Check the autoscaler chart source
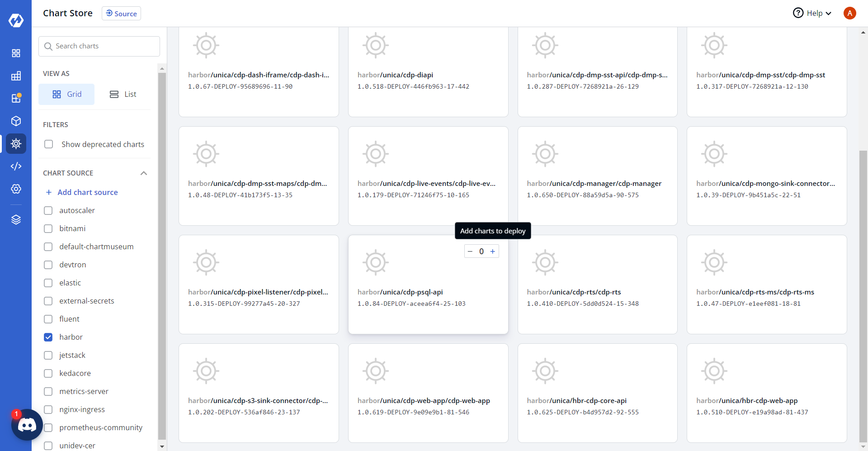Viewport: 868px width, 451px height. [48, 211]
